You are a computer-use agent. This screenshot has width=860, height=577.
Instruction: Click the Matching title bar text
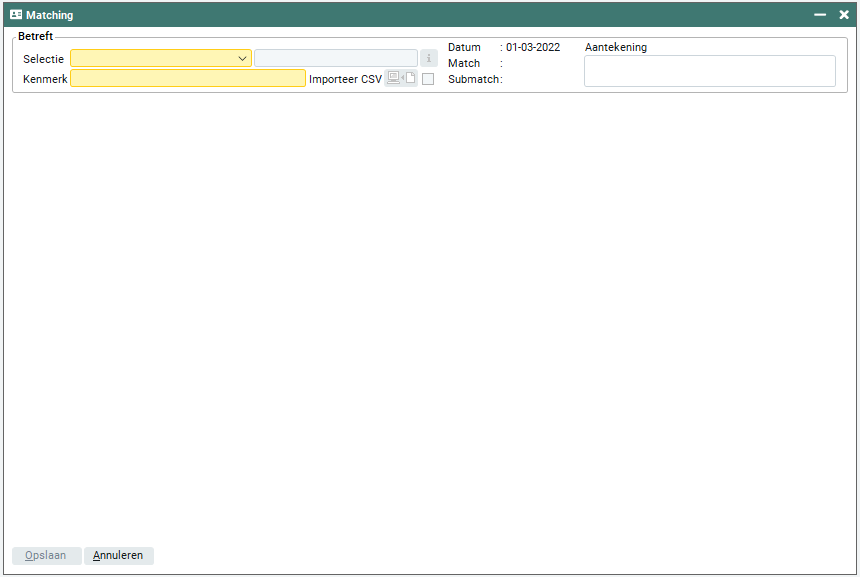click(x=49, y=15)
